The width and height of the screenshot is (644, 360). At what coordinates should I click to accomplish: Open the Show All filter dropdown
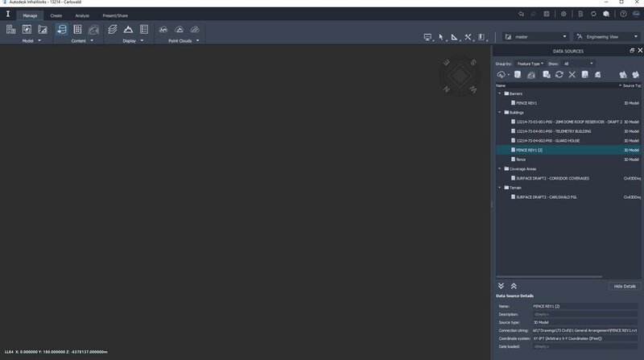578,64
